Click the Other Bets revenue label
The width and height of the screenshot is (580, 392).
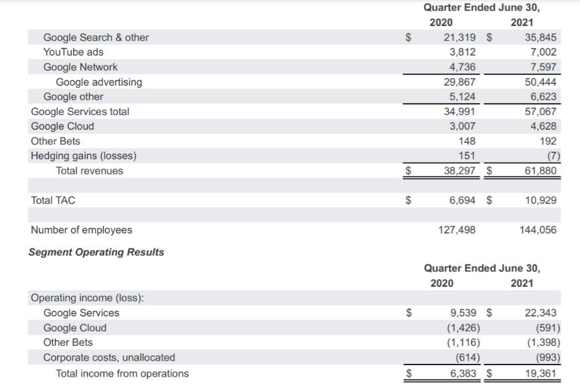pyautogui.click(x=56, y=141)
